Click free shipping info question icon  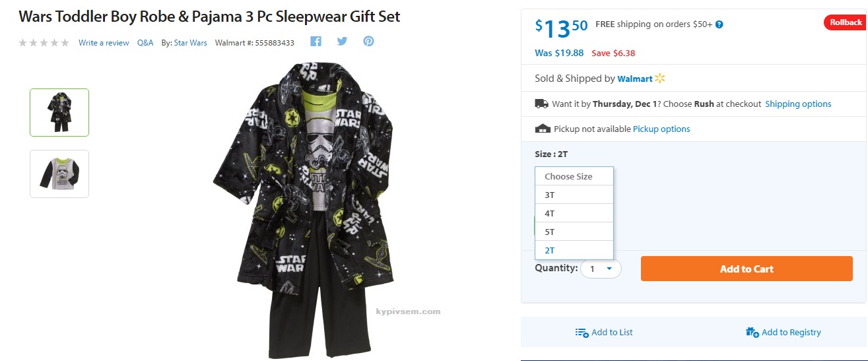coord(719,24)
